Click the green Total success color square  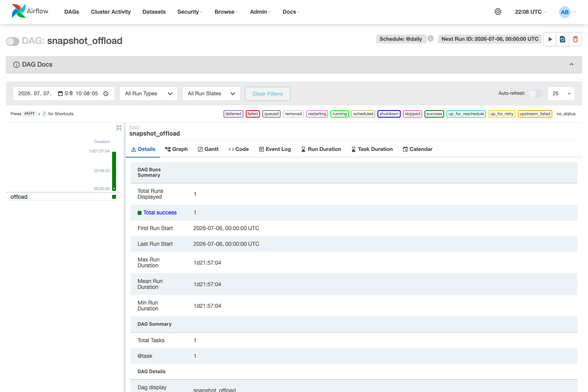pyautogui.click(x=140, y=213)
